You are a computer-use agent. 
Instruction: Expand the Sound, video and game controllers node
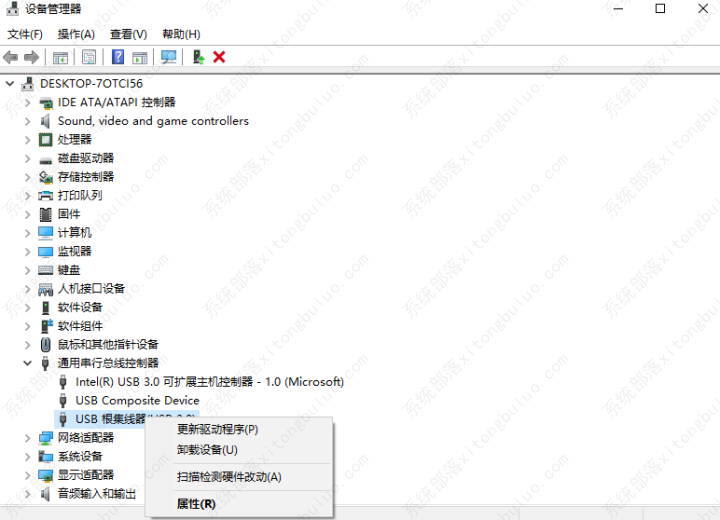coord(28,121)
